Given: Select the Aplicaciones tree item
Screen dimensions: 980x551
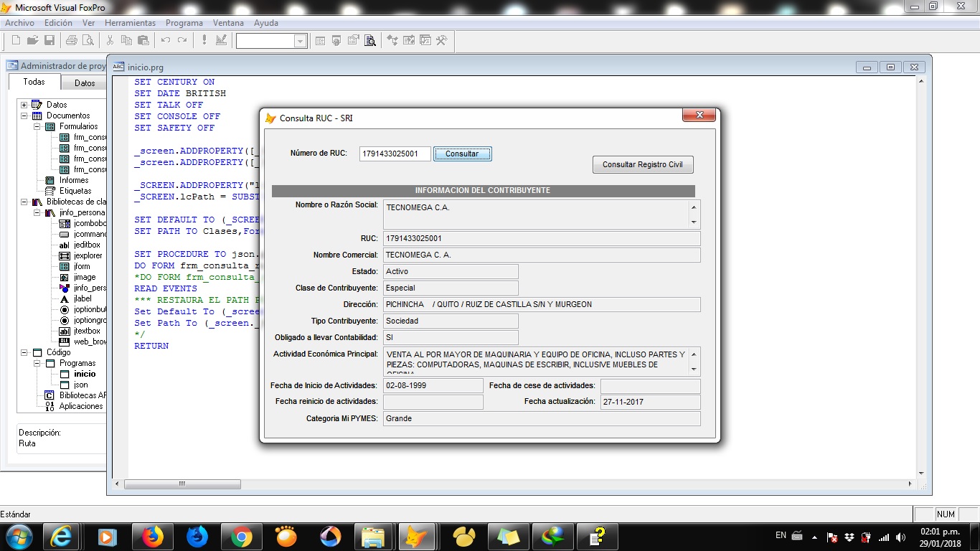Looking at the screenshot, I should click(x=81, y=406).
